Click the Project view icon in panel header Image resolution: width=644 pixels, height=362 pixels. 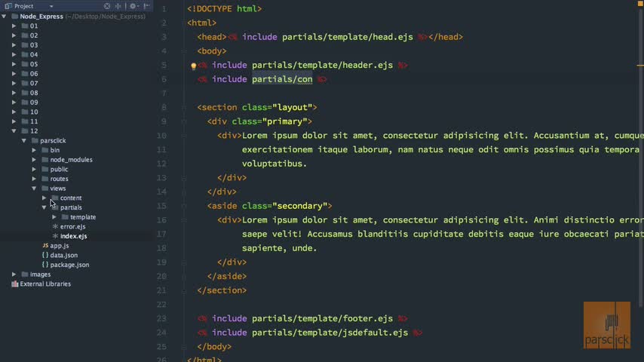(x=8, y=6)
